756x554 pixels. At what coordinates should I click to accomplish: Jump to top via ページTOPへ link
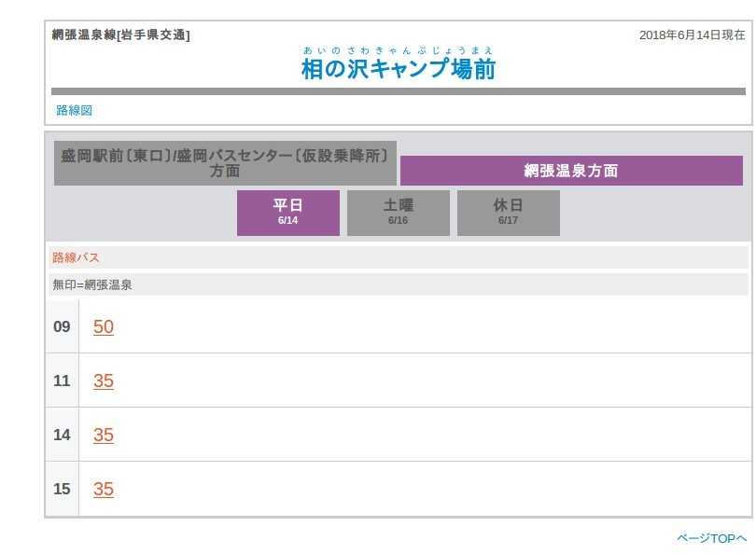pos(711,538)
